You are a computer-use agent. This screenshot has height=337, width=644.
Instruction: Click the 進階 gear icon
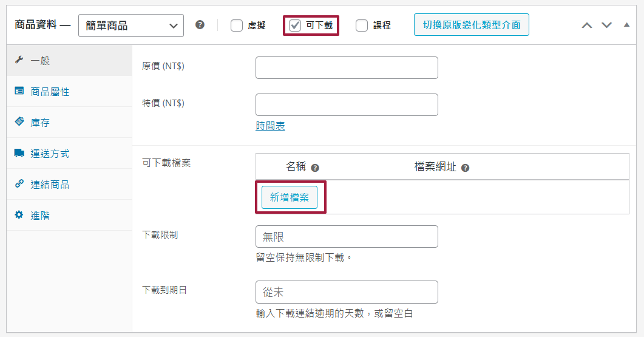click(x=19, y=216)
